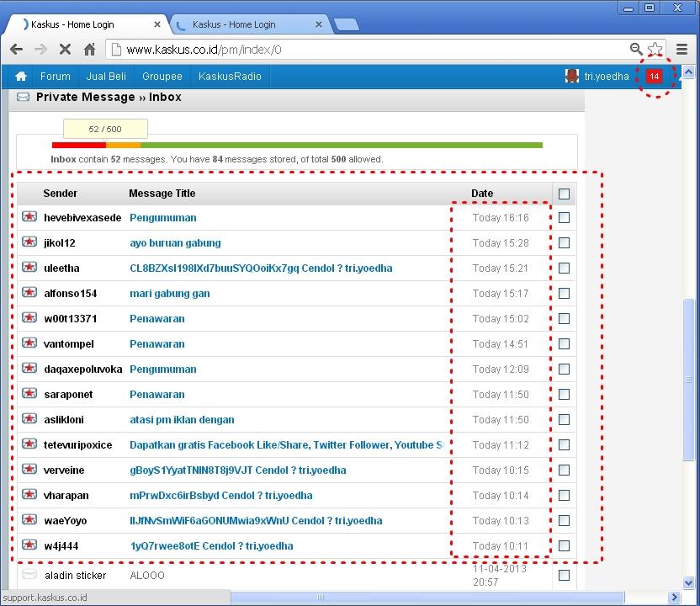Click message icon for alfonso154 row
The width and height of the screenshot is (700, 606).
click(x=29, y=293)
